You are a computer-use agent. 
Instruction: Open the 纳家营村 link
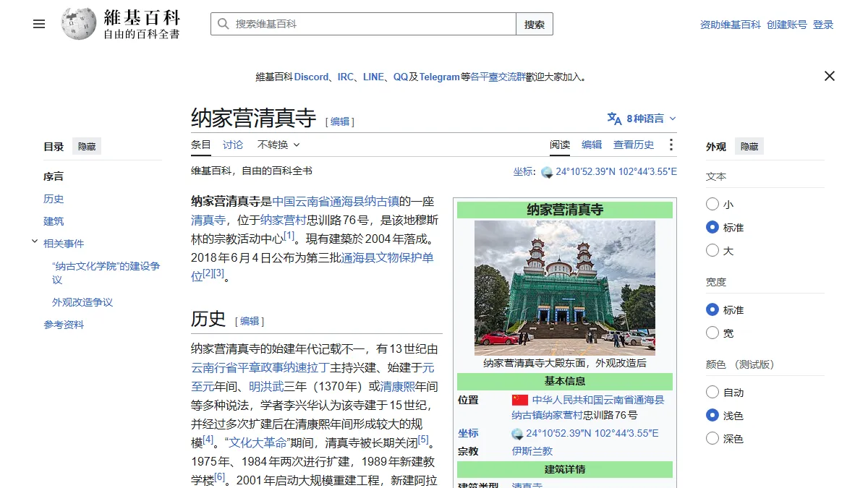point(283,220)
